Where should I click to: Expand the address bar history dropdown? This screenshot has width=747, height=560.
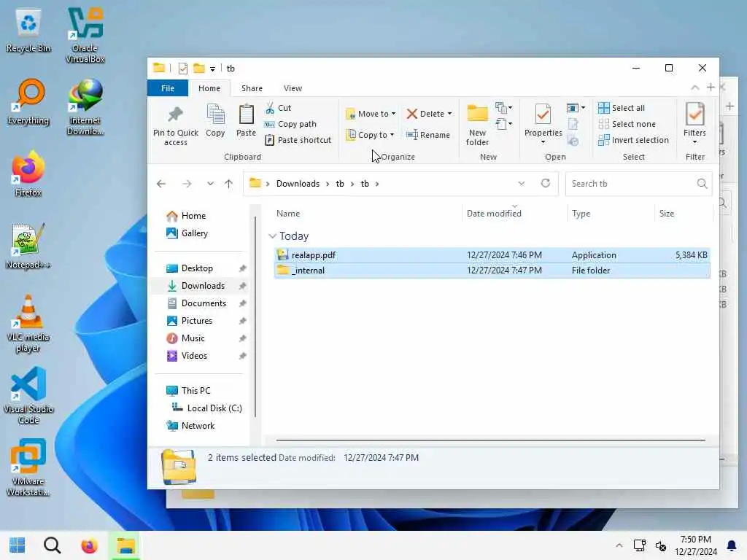(x=521, y=183)
